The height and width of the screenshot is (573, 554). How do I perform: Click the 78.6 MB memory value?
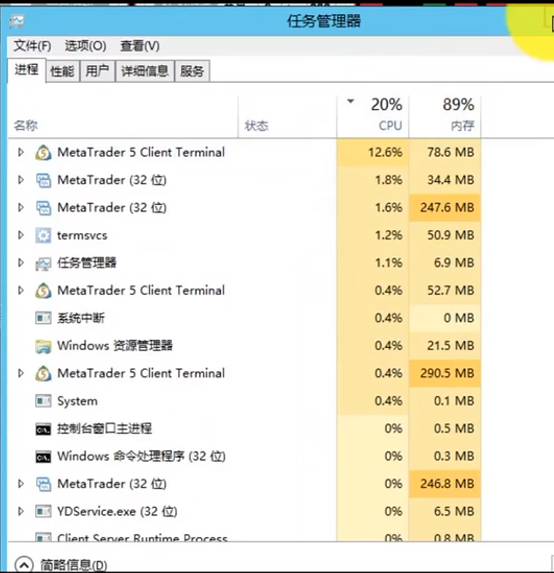[451, 152]
